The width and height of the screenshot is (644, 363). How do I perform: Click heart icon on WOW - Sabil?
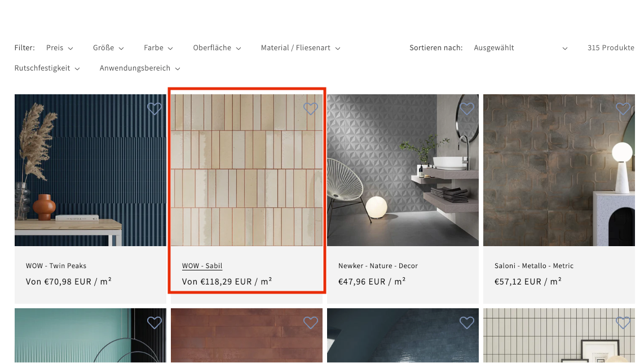[x=311, y=108]
